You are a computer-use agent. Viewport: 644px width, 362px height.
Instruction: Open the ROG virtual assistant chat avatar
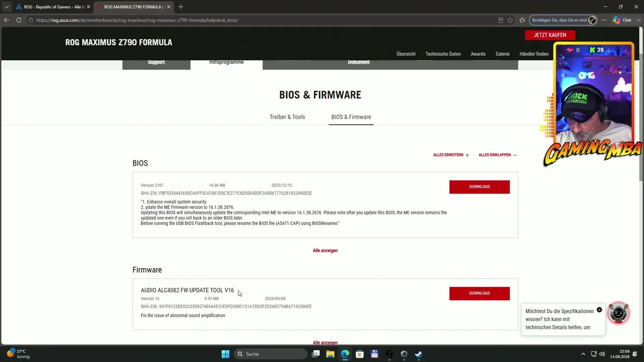[x=618, y=313]
